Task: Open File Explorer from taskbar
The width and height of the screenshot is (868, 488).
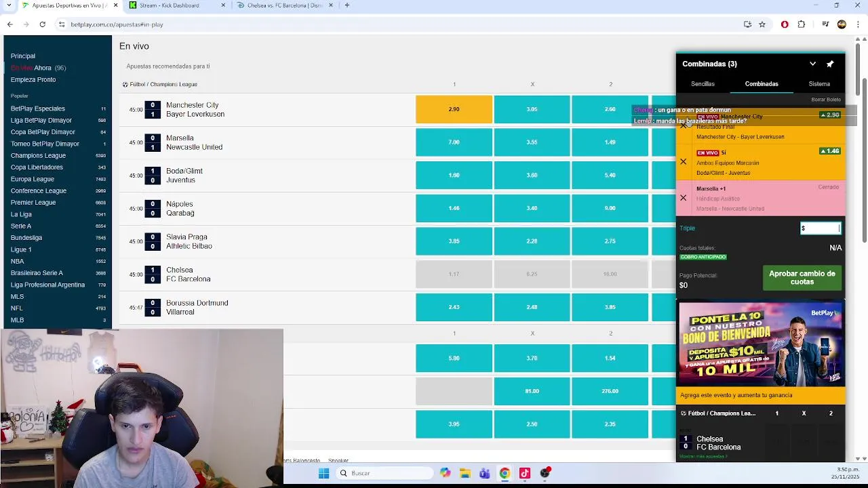Action: pos(465,473)
